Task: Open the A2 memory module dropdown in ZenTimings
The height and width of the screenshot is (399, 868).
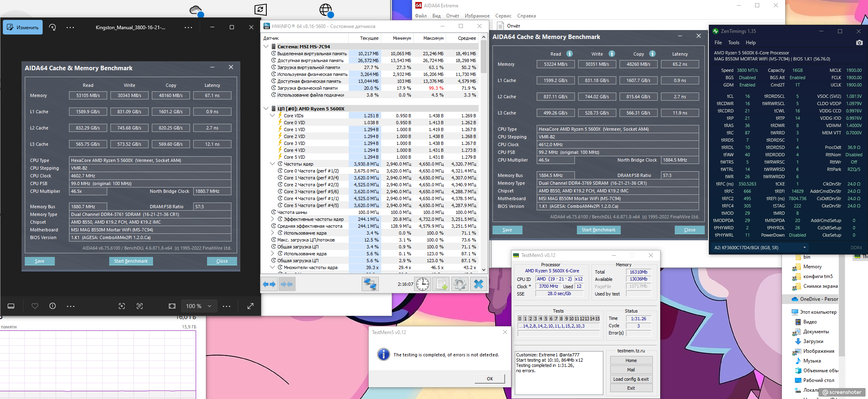Action: (760, 248)
